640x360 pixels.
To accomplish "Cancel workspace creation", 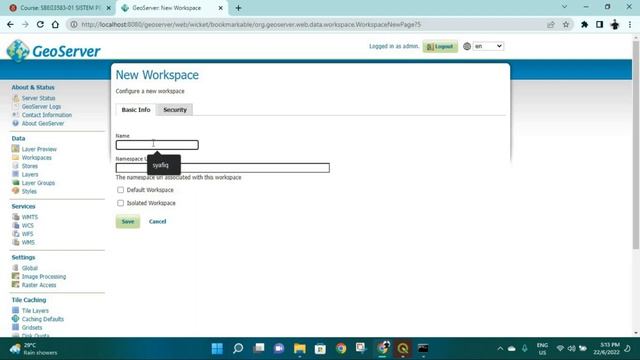I will (158, 221).
